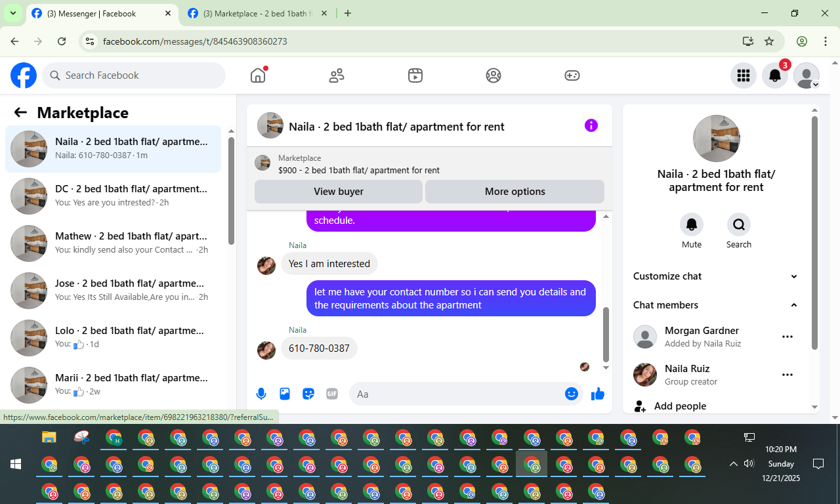Screen dimensions: 840x504
Task: Go back using Chrome back arrow
Action: tap(14, 41)
